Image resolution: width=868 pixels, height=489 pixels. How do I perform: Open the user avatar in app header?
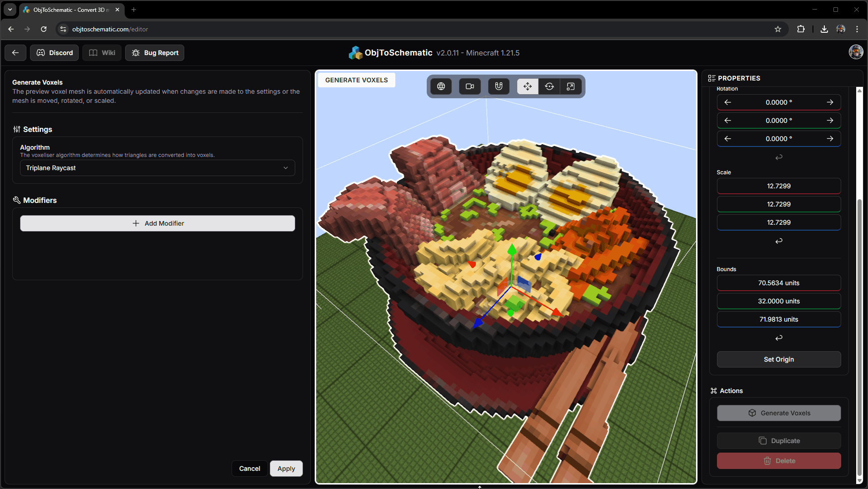click(x=856, y=52)
